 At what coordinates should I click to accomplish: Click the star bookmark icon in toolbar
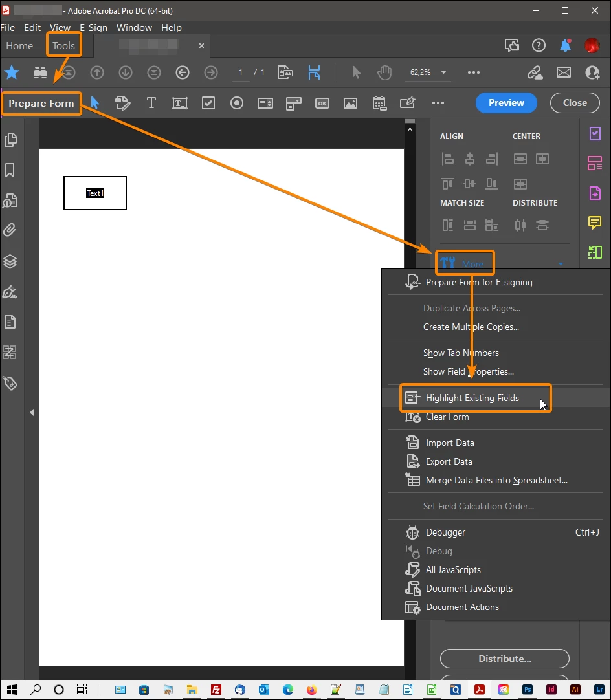tap(12, 72)
